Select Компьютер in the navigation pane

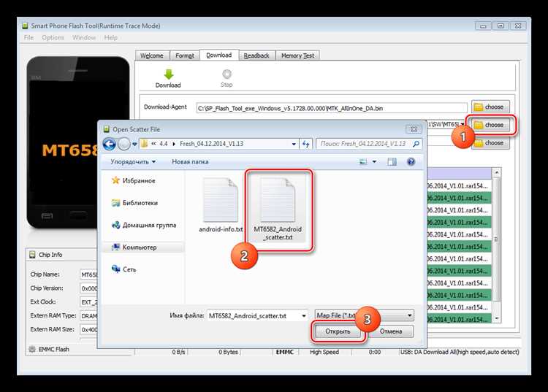pyautogui.click(x=139, y=247)
